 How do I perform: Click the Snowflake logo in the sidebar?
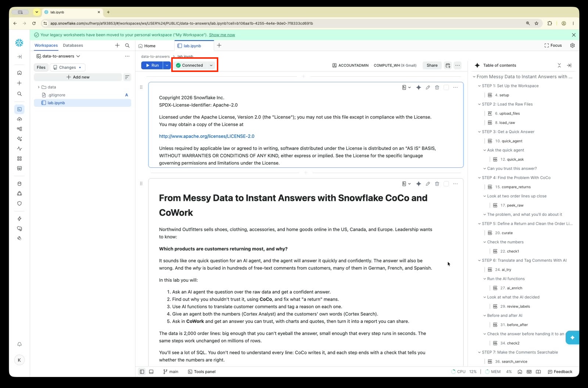[x=19, y=43]
